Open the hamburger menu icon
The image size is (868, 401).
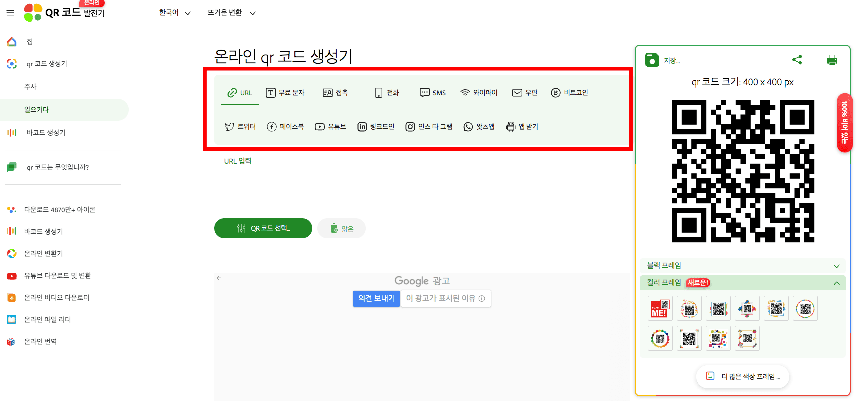(10, 13)
